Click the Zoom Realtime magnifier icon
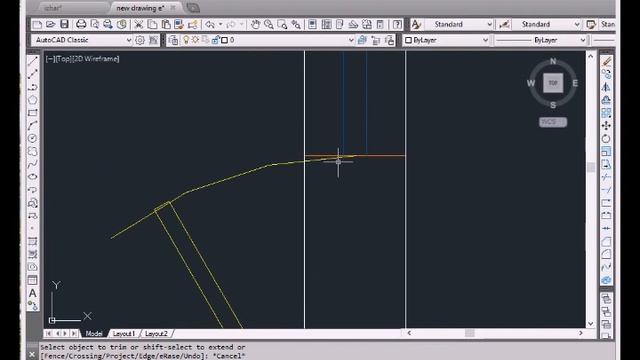 [x=269, y=24]
